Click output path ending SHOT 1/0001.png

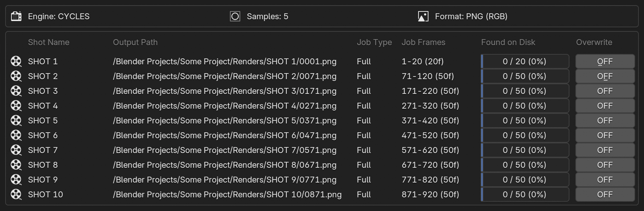point(225,61)
